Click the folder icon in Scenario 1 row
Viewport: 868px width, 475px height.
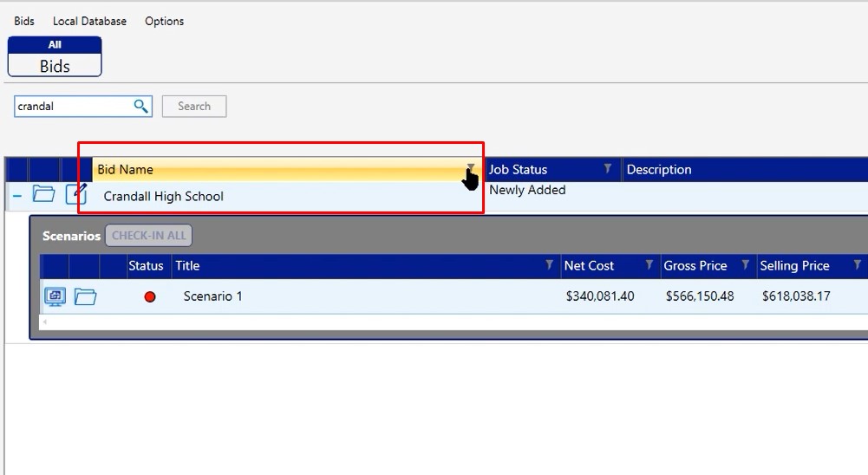tap(85, 296)
